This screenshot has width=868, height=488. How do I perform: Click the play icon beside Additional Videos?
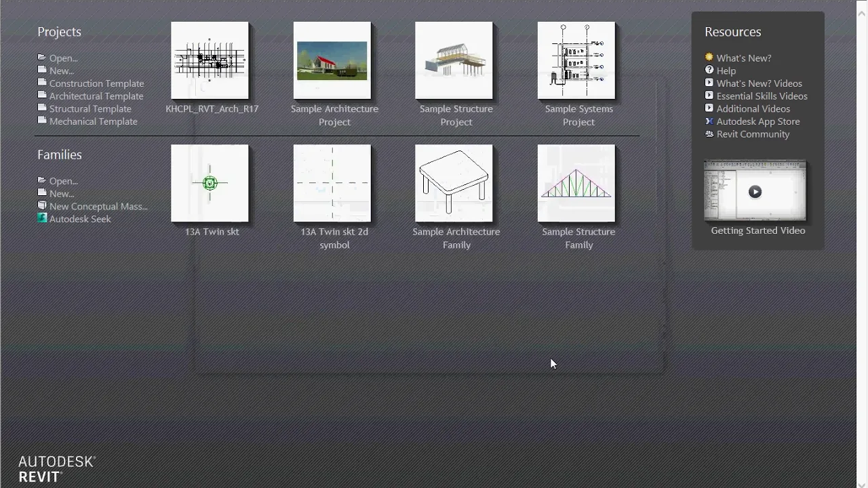[709, 108]
